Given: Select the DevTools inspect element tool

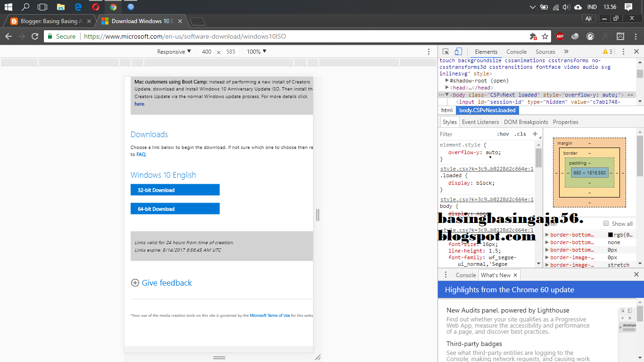Looking at the screenshot, I should [446, 52].
